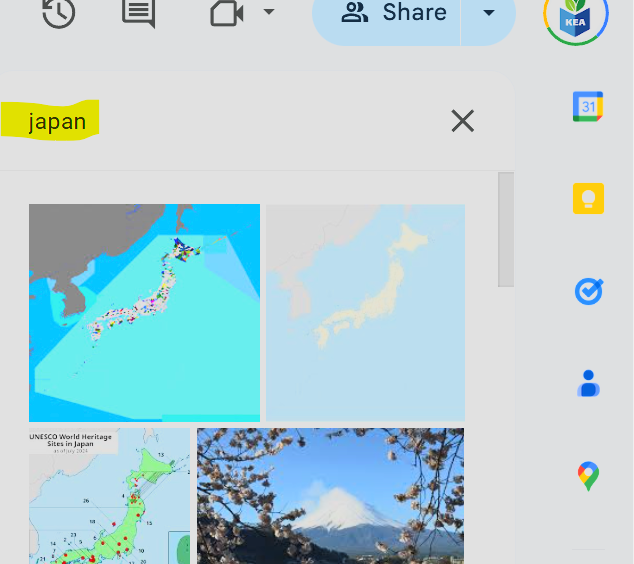Click the image results scrollbar thumb

pos(506,230)
